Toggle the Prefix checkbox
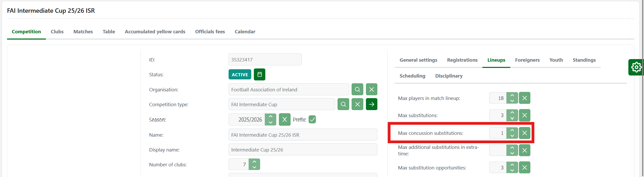 point(312,119)
